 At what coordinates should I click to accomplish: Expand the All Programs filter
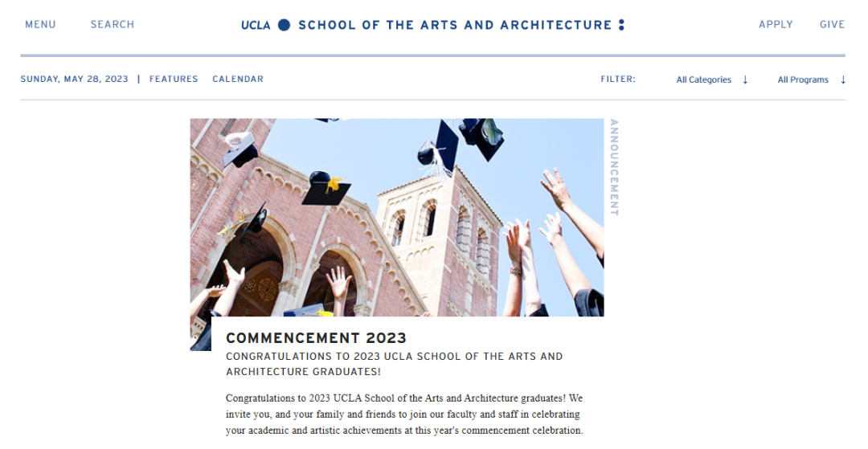[x=802, y=80]
